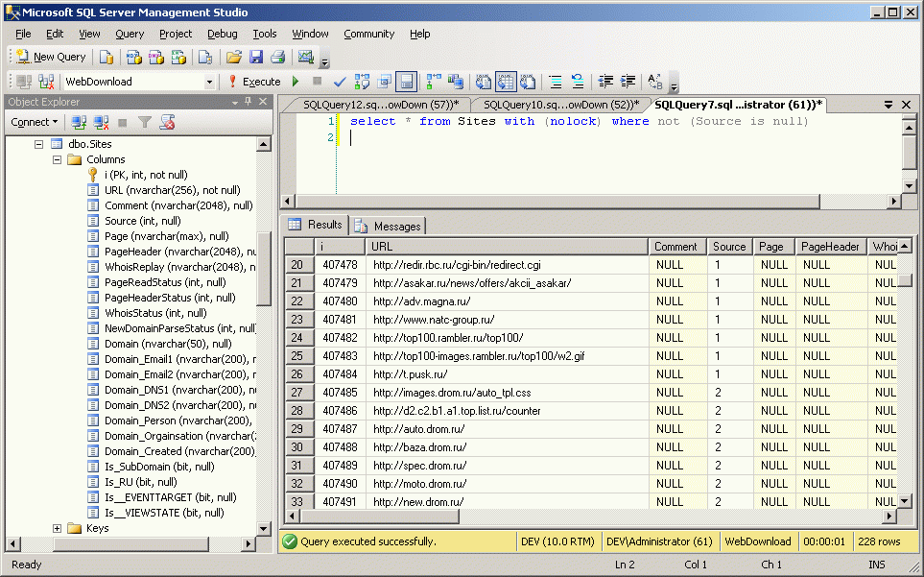
Task: Expand the Keys folder
Action: 58,528
